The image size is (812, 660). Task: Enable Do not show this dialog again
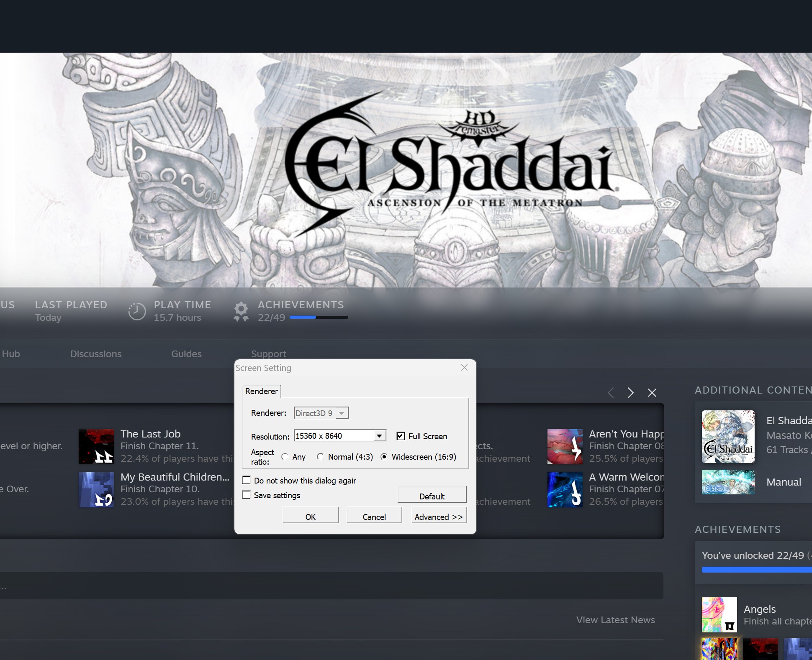(247, 480)
